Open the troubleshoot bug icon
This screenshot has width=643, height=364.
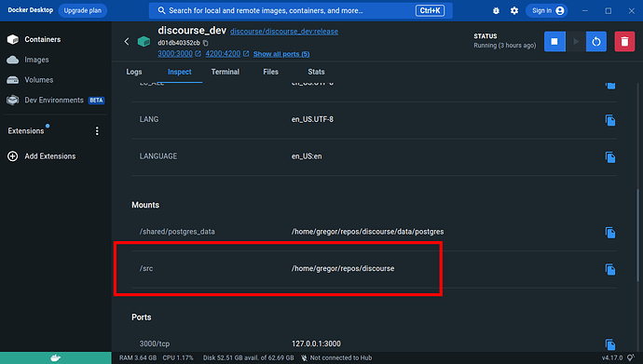[496, 10]
